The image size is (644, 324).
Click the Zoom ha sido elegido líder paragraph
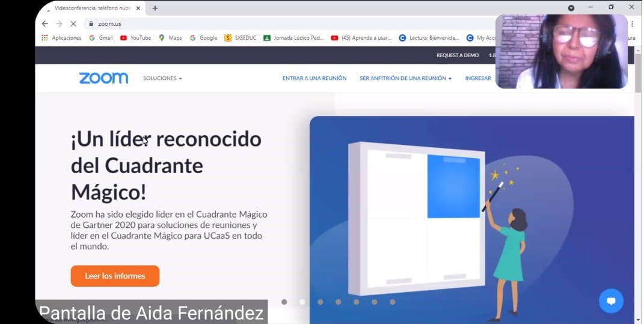[169, 230]
